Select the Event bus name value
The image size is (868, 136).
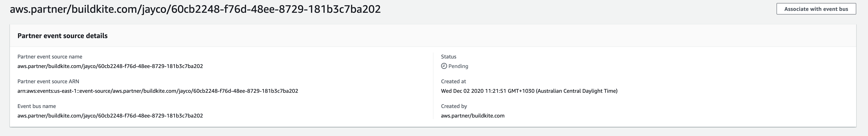[x=110, y=115]
